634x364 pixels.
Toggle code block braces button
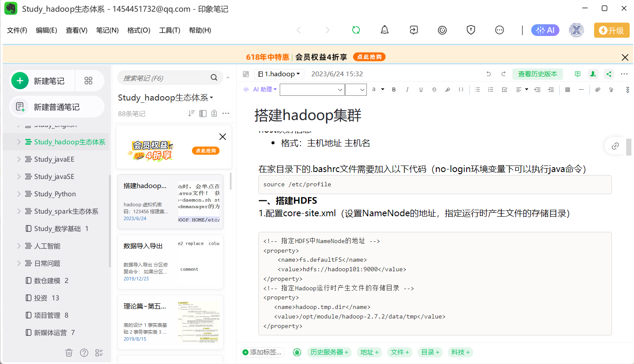[x=461, y=89]
